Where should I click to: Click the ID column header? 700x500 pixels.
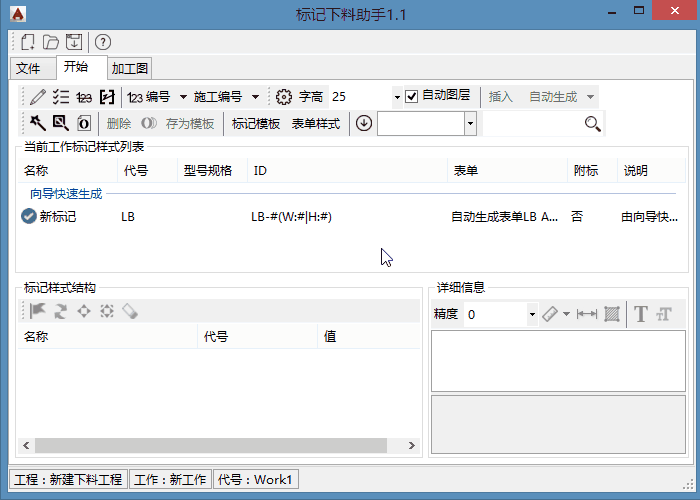pyautogui.click(x=348, y=171)
